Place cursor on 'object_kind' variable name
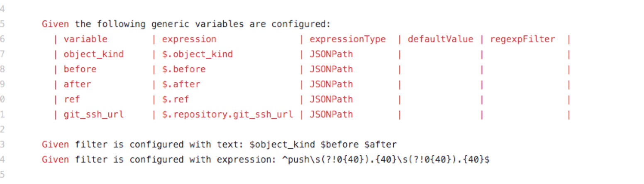This screenshot has width=644, height=184. [93, 54]
